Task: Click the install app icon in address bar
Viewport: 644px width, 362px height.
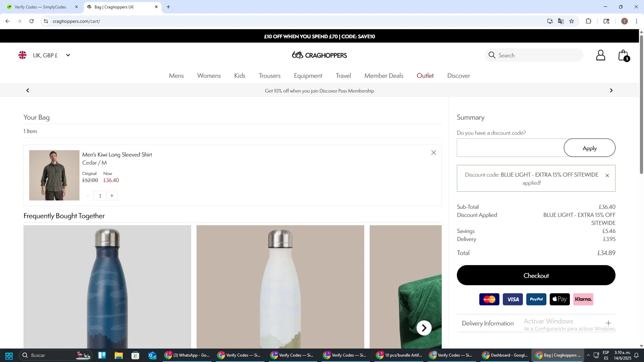Action: click(550, 21)
